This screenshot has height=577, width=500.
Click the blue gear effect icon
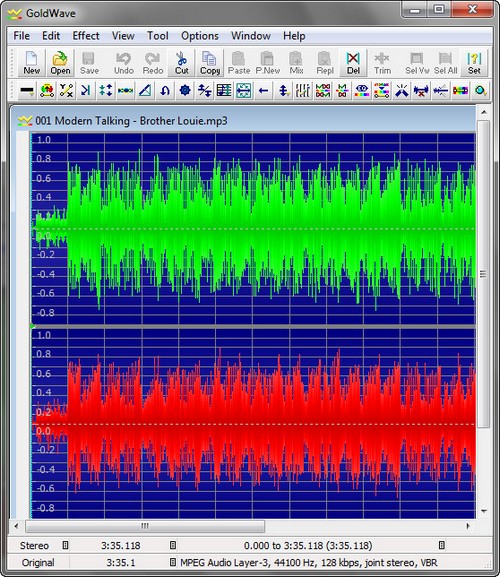click(185, 90)
